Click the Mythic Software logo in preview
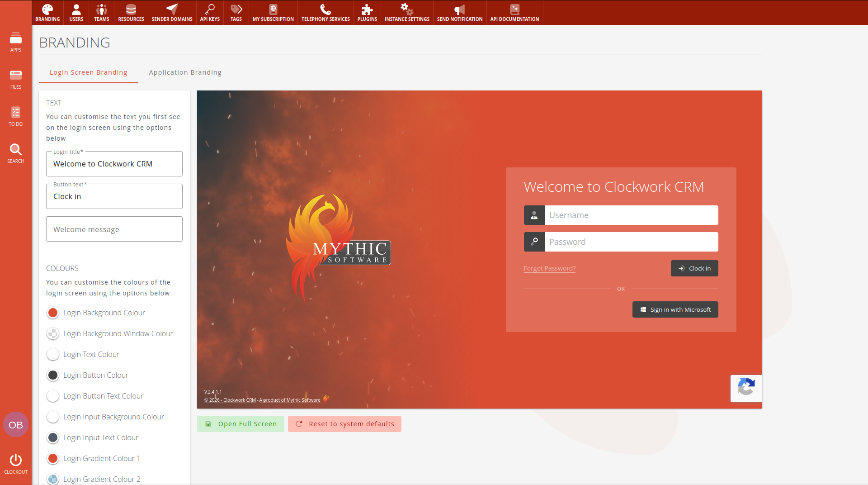Image resolution: width=868 pixels, height=485 pixels. (x=338, y=248)
